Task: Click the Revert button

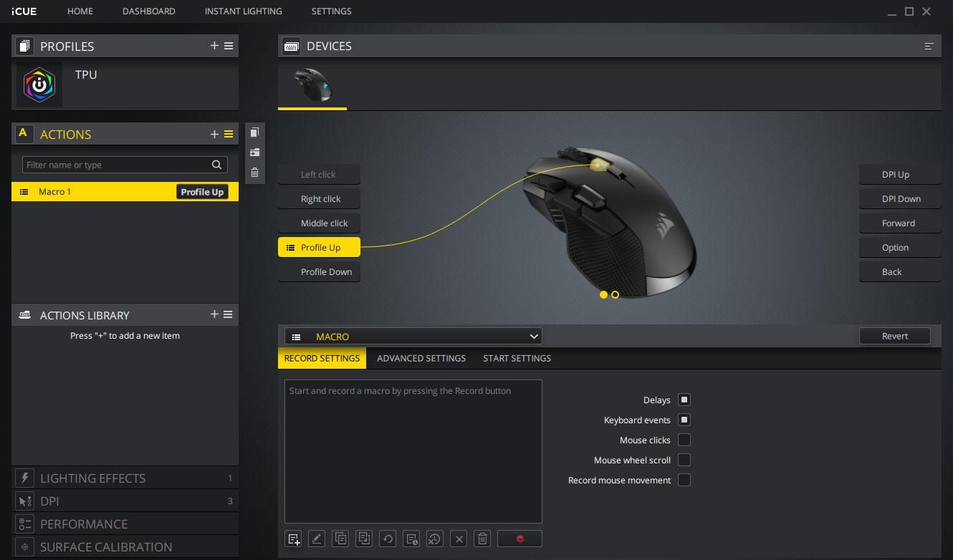Action: tap(895, 336)
